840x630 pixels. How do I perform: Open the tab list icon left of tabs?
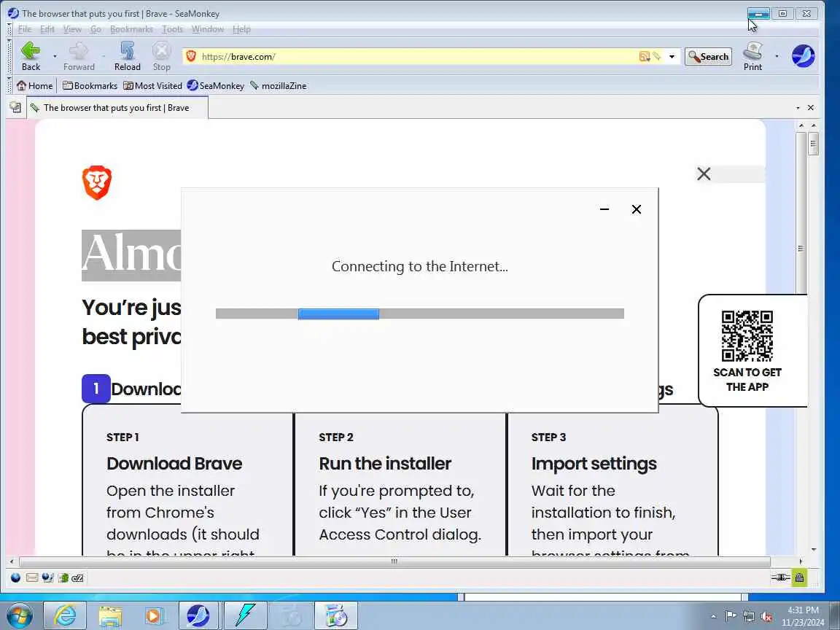[x=15, y=108]
